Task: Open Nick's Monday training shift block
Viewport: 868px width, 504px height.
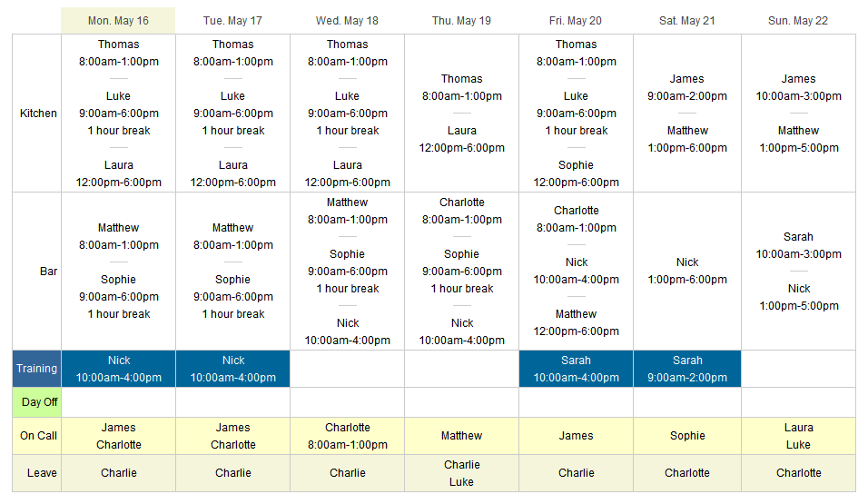Action: 118,369
